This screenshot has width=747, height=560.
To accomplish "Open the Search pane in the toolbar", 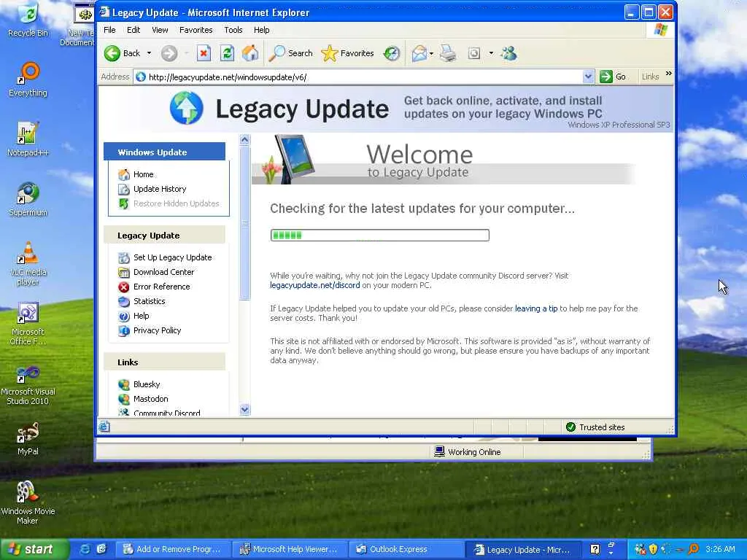I will tap(291, 53).
